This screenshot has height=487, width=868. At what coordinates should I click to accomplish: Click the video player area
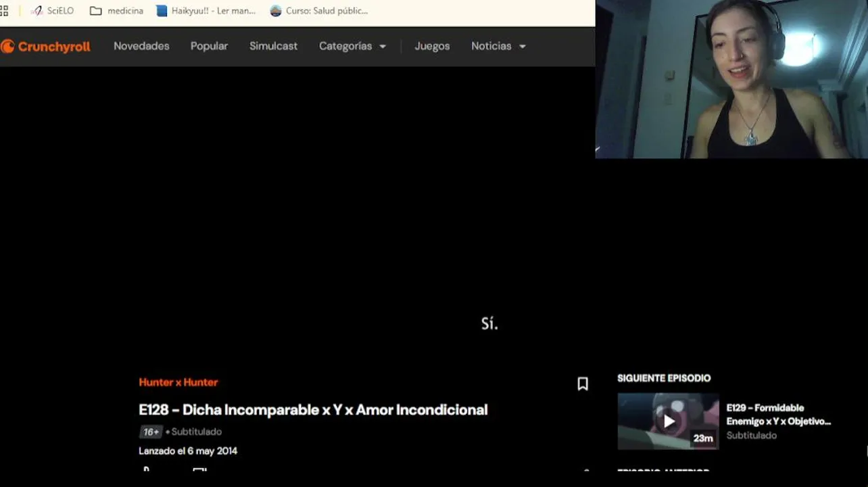tap(297, 216)
